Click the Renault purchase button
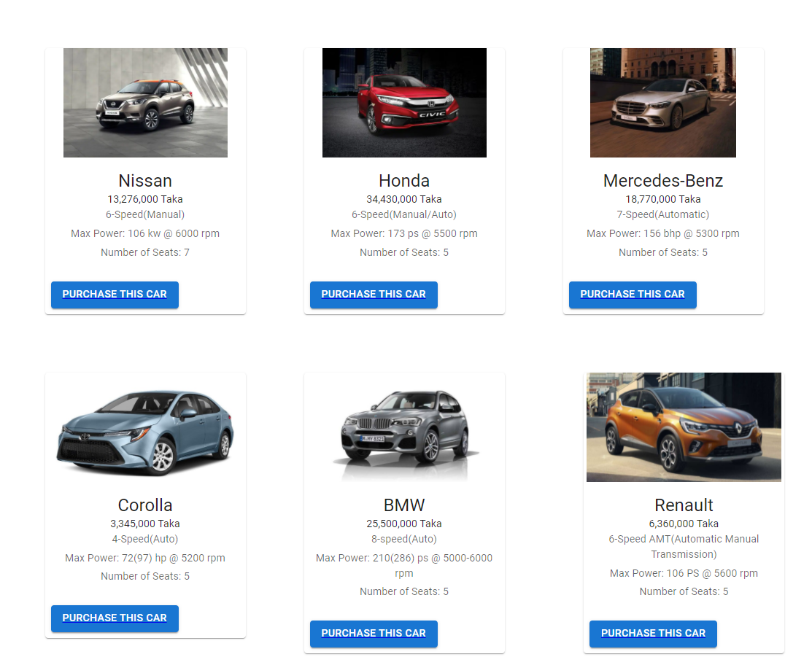The image size is (812, 665). tap(653, 634)
